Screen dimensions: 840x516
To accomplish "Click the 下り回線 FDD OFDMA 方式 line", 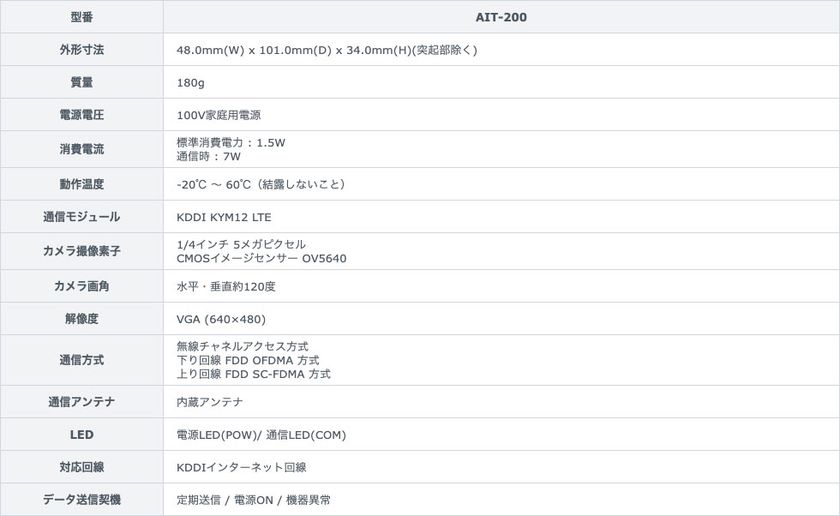I will tap(248, 360).
